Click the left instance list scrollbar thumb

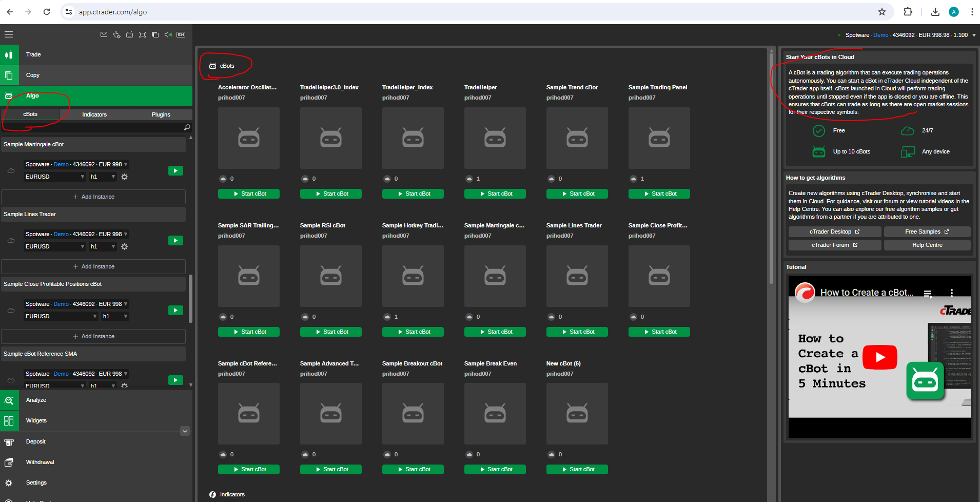(190, 299)
